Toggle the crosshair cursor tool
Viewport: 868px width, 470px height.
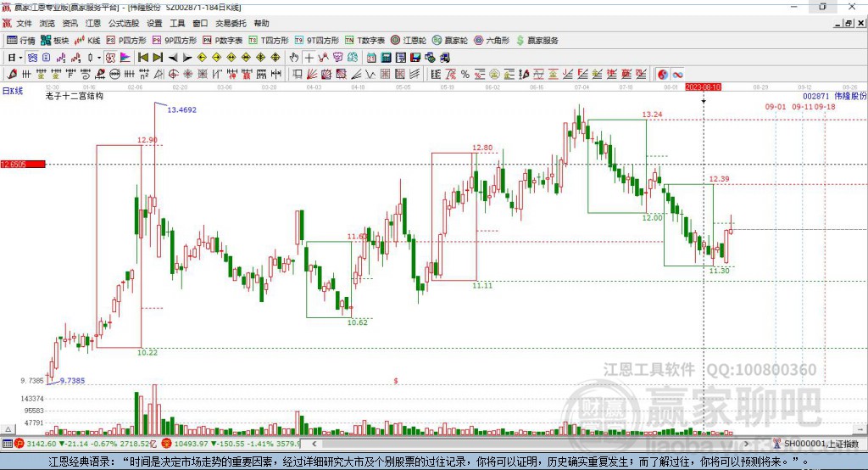point(309,58)
